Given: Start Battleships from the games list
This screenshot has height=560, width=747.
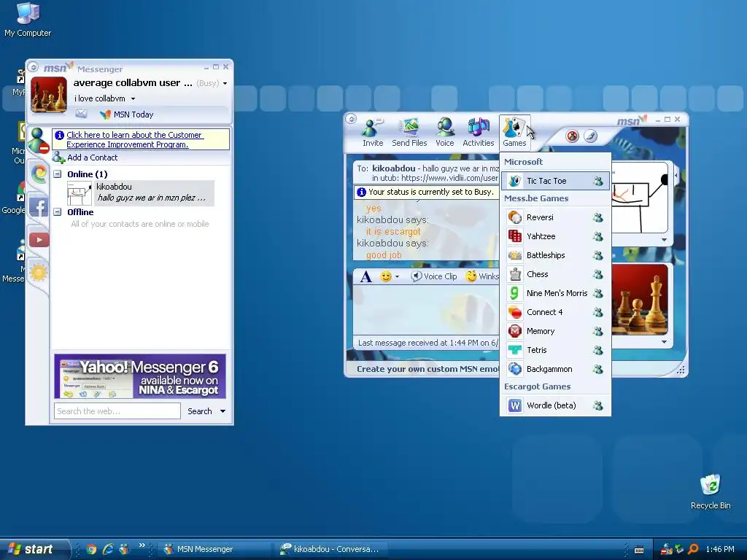Looking at the screenshot, I should click(555, 255).
